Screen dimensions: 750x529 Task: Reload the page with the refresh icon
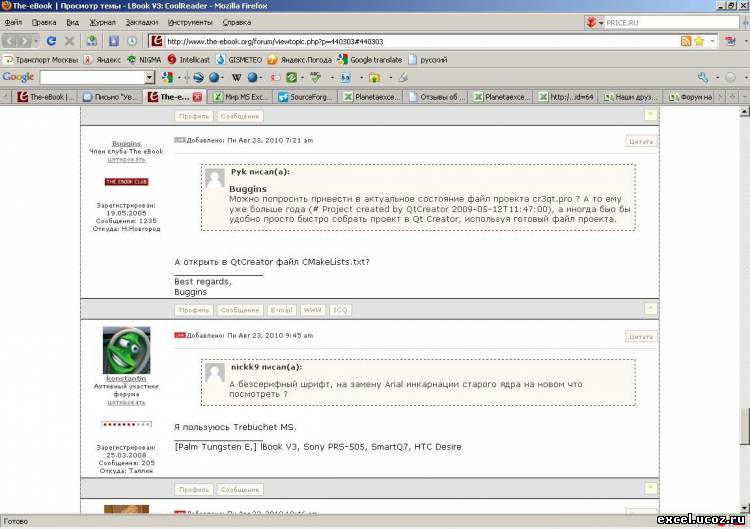click(51, 41)
